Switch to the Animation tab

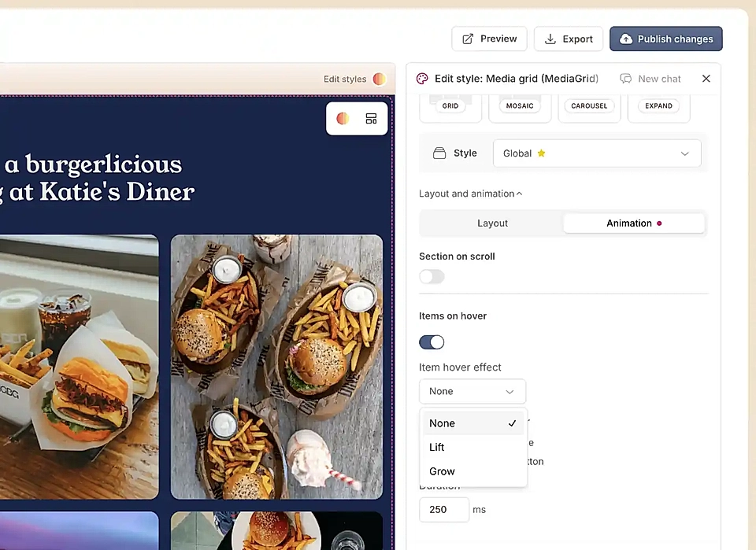(x=634, y=223)
